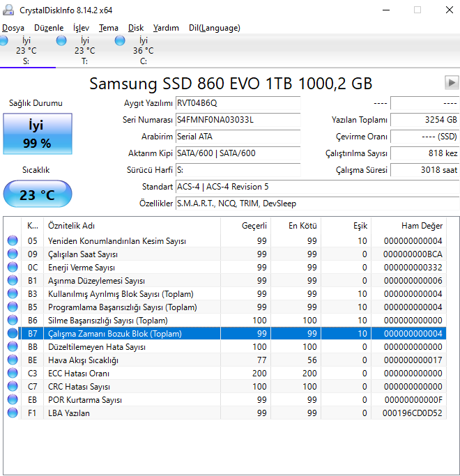Screen dimensions: 460x476
Task: Select row Silme Başarısızlığı Sayısı
Action: pos(233,320)
